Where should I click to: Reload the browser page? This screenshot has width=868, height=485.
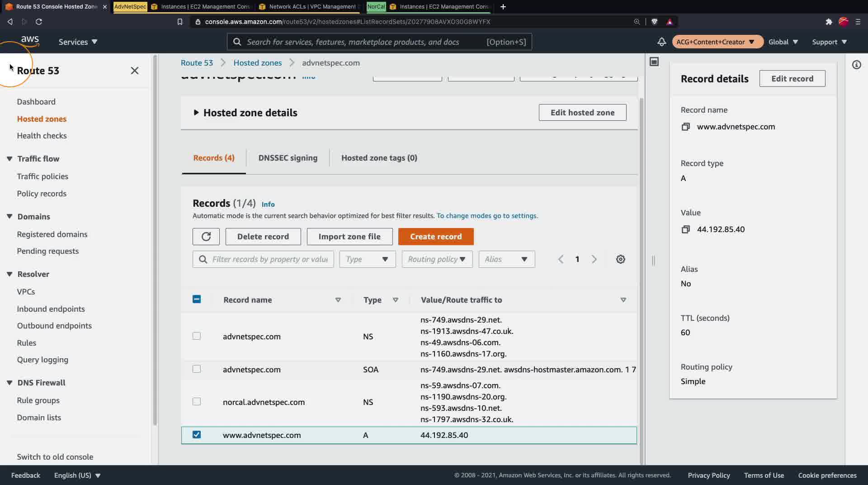click(39, 22)
